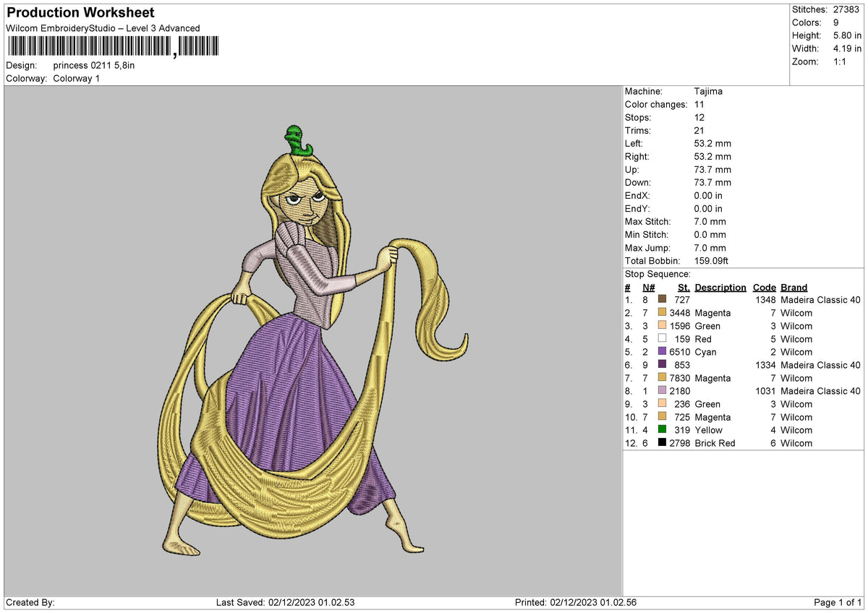Click the Up: label
The width and height of the screenshot is (868, 613).
(632, 169)
